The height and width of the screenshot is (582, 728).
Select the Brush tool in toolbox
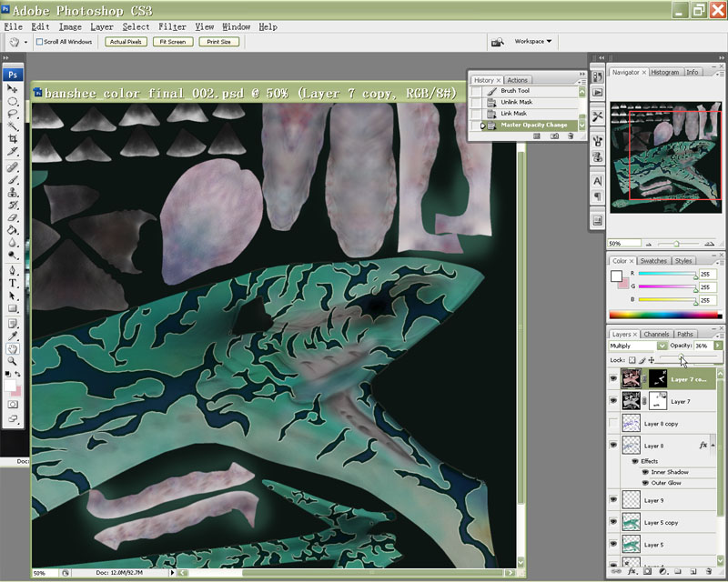click(x=13, y=180)
